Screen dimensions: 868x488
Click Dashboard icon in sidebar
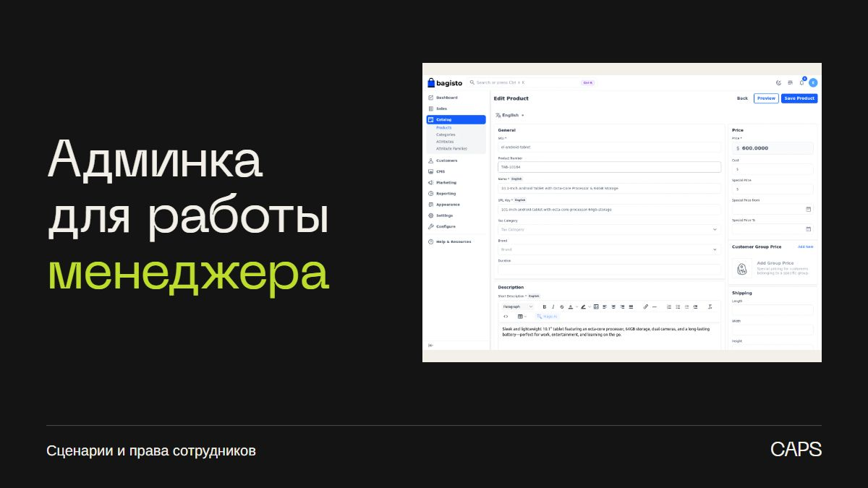[x=430, y=98]
